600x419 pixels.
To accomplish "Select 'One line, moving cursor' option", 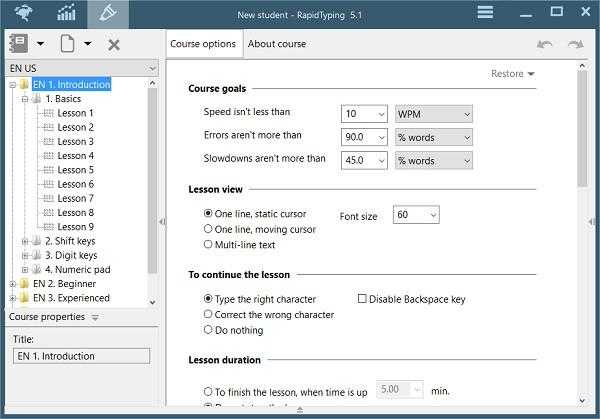I will point(209,229).
